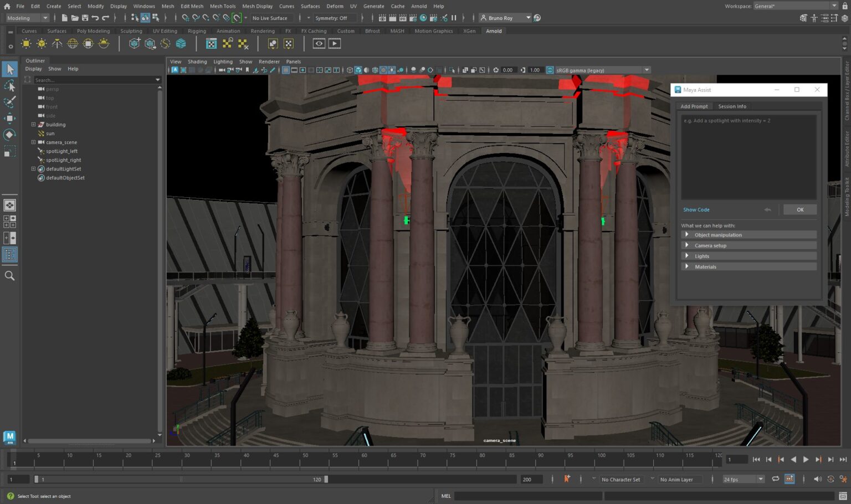Screen dimensions: 851x504
Task: Click the Arnold skydome light shelf icon
Action: [x=73, y=44]
